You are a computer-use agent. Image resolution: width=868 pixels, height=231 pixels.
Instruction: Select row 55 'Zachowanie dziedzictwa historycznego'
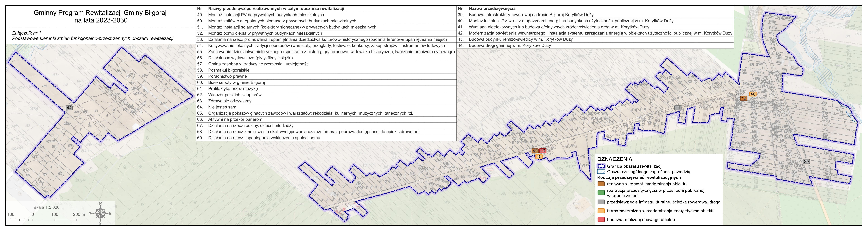[x=326, y=52]
